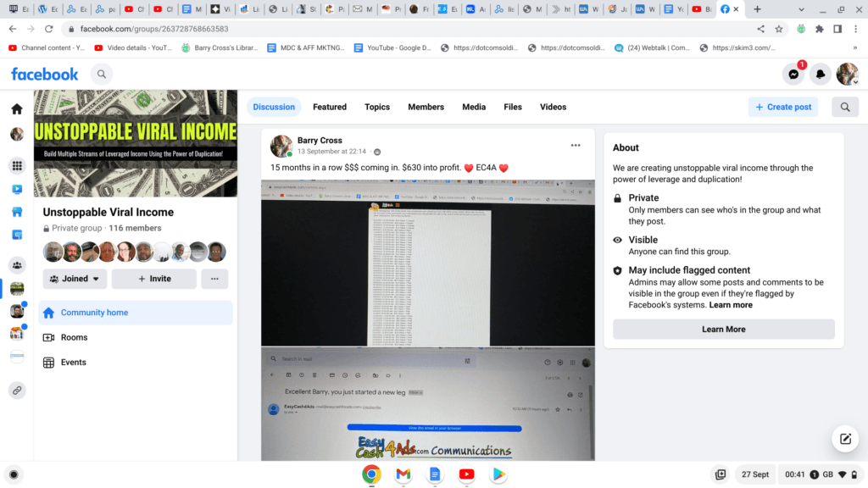Open the post's top screenshot image
Screen dimensions: 868x488
coord(428,263)
